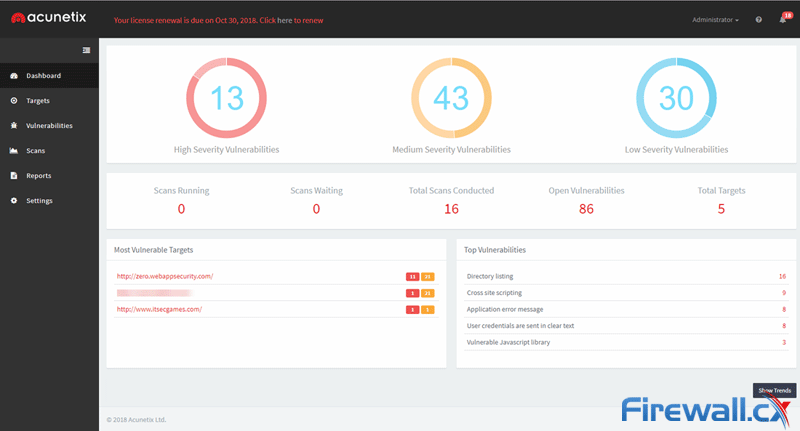800x431 pixels.
Task: Open the Reports section
Action: coord(49,175)
